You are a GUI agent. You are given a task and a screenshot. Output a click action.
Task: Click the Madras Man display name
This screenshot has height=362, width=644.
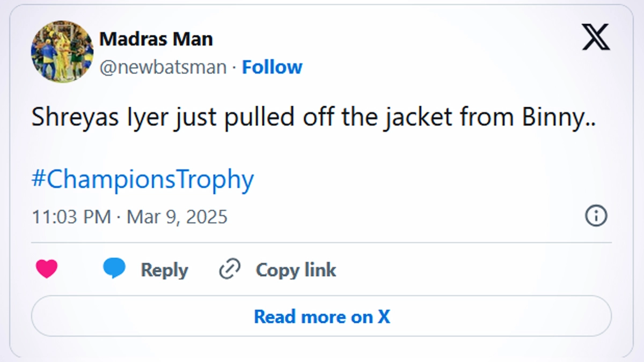pos(156,39)
